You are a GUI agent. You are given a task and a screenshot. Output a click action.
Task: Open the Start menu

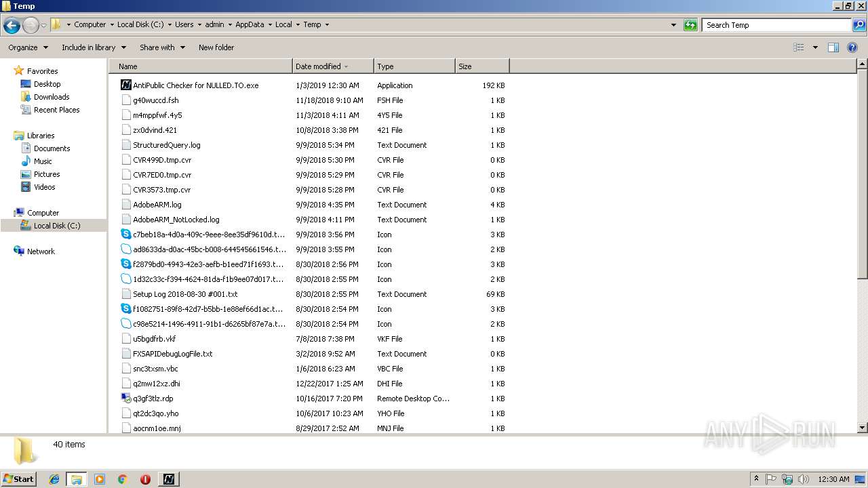click(18, 479)
